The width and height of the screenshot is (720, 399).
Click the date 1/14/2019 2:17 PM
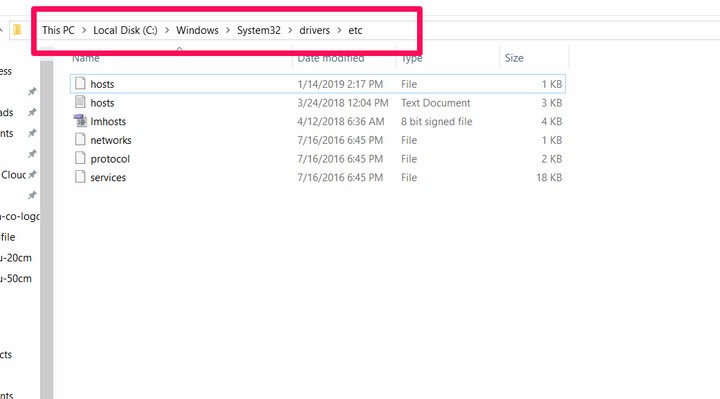tap(340, 84)
